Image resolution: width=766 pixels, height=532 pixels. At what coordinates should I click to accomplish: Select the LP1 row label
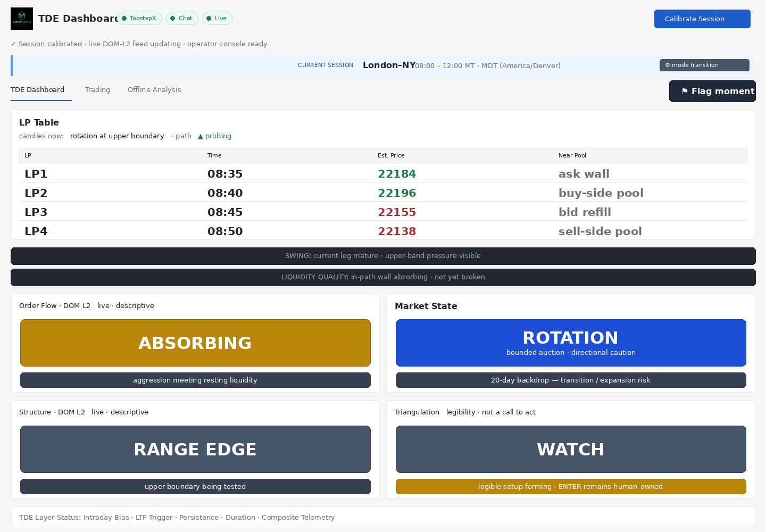36,173
